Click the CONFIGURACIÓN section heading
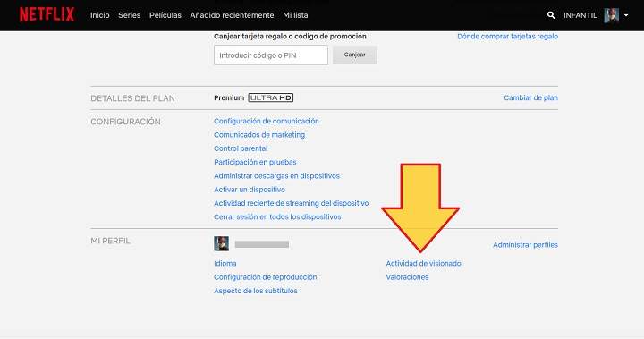The width and height of the screenshot is (644, 339). pyautogui.click(x=125, y=122)
